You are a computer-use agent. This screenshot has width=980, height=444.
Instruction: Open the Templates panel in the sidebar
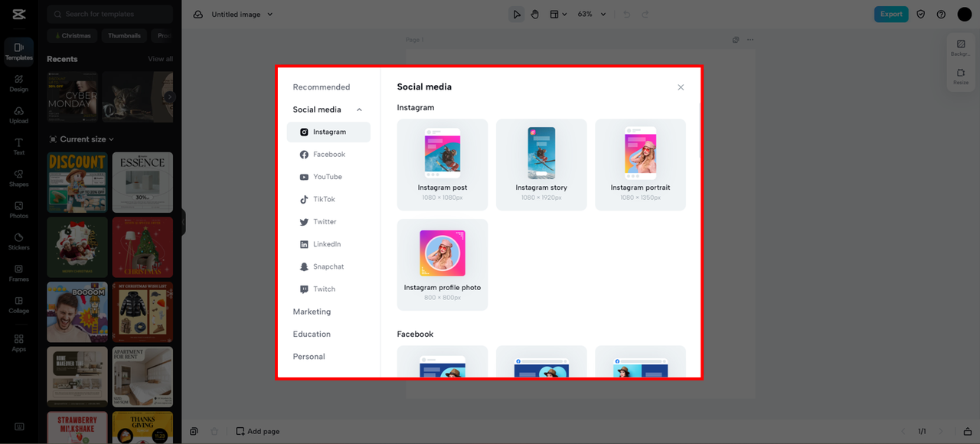(18, 51)
